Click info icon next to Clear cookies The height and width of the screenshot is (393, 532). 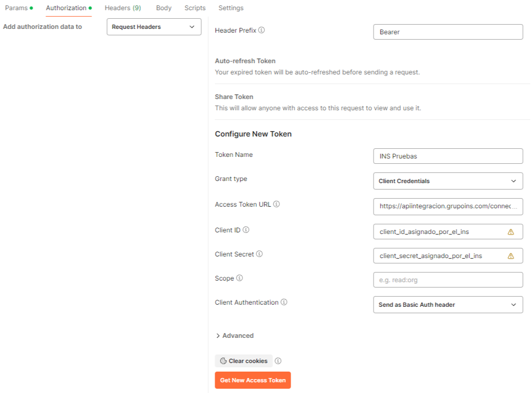click(x=278, y=361)
